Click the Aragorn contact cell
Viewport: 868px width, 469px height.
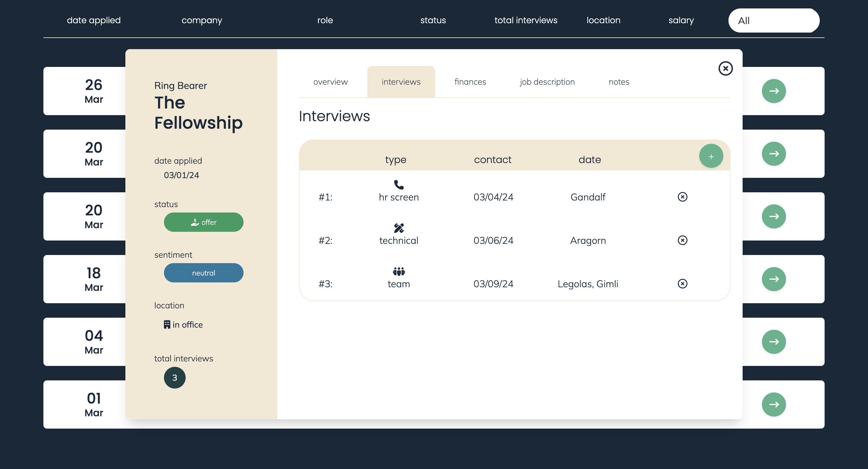click(588, 241)
